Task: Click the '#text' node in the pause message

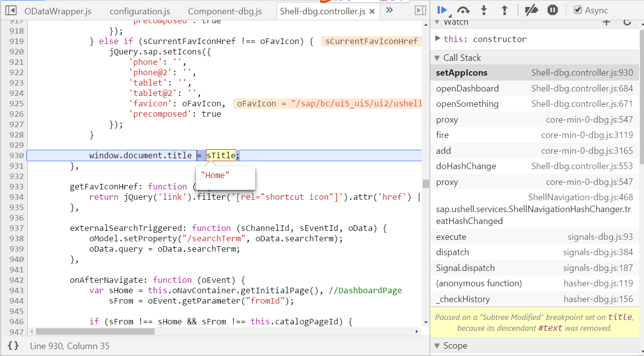Action: pyautogui.click(x=551, y=328)
